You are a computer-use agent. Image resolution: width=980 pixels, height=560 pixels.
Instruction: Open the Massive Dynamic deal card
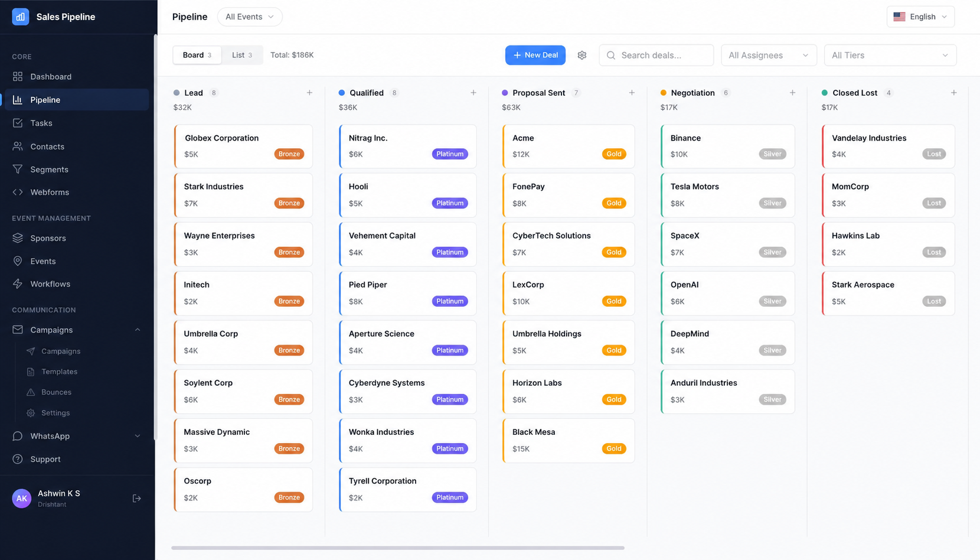pos(243,441)
